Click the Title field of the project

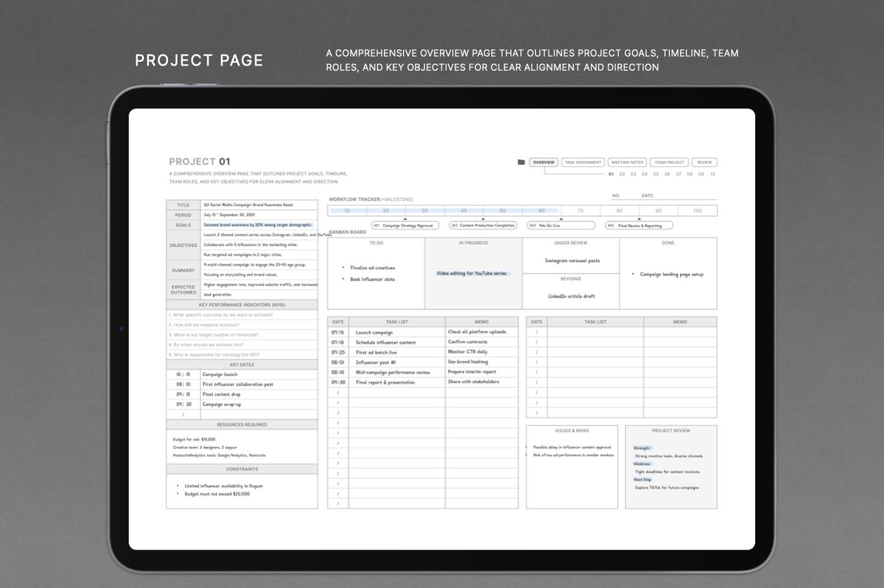click(x=259, y=205)
